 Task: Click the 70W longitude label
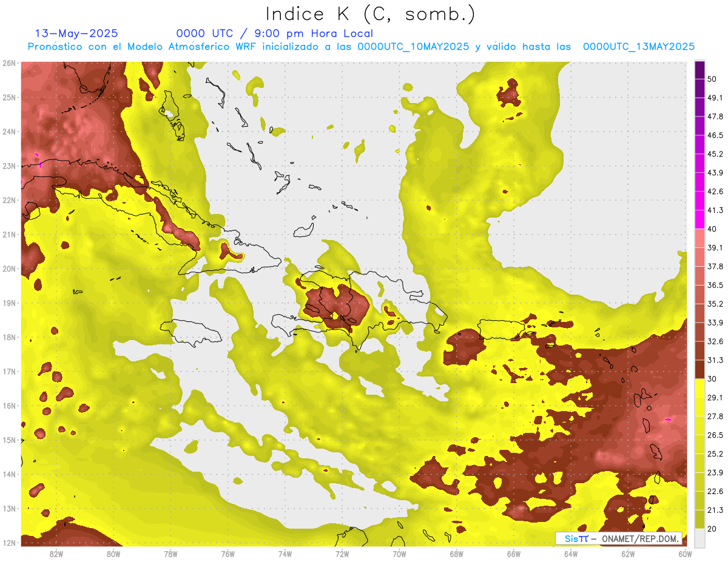[x=399, y=554]
